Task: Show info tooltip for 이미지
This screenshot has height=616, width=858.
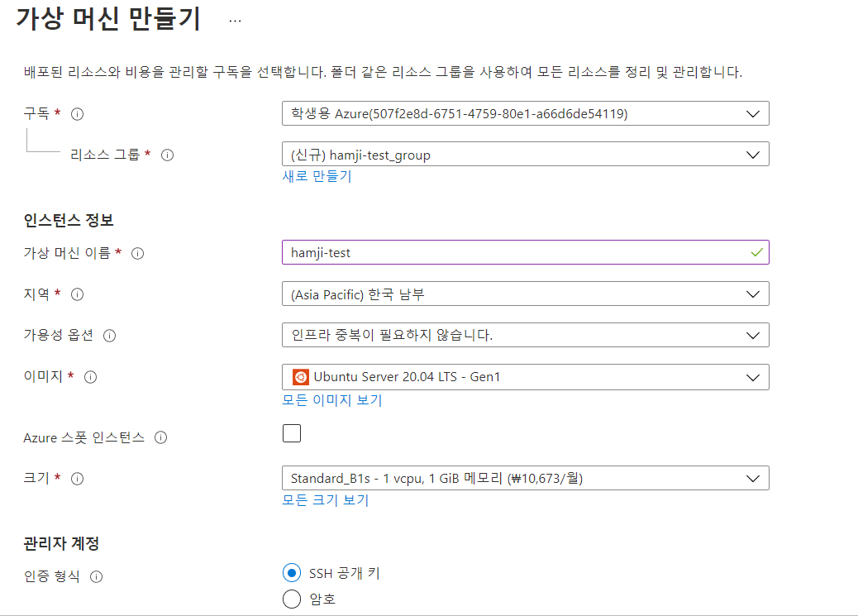Action: 90,377
